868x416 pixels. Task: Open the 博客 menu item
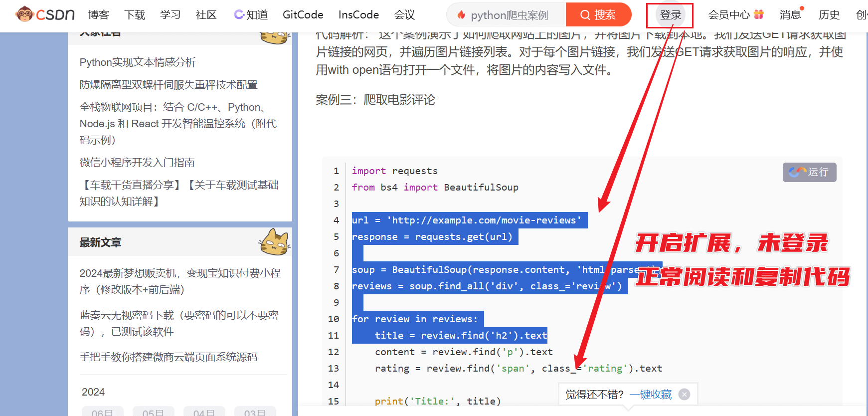point(98,15)
